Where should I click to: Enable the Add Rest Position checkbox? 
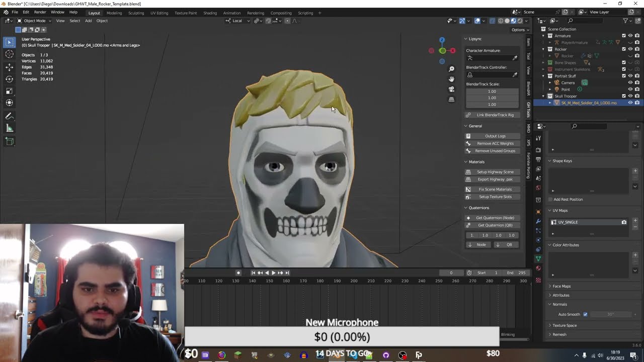[x=550, y=199]
